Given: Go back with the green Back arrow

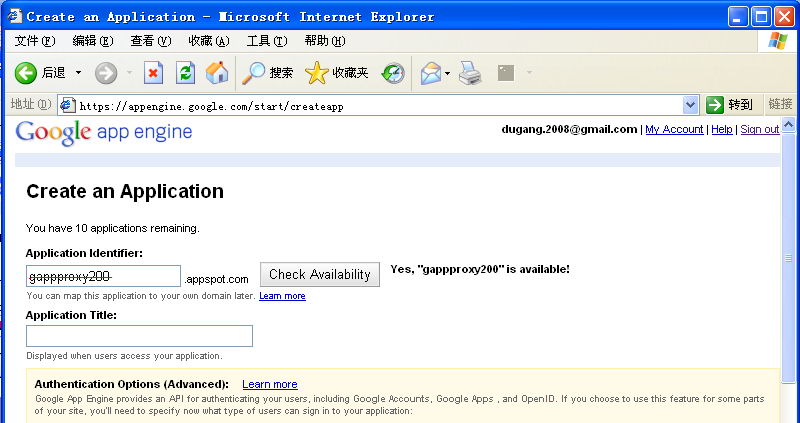Looking at the screenshot, I should tap(26, 73).
